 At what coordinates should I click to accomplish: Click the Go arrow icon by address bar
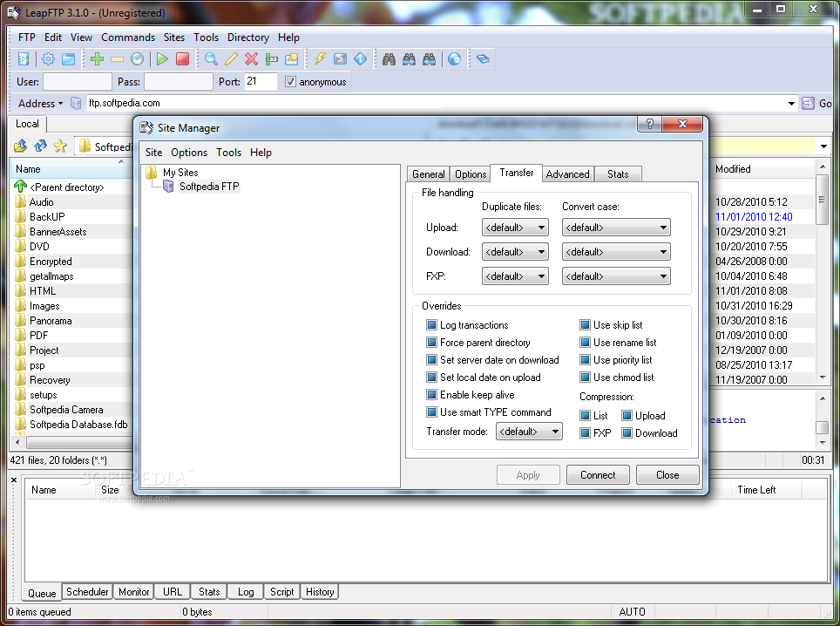[808, 103]
